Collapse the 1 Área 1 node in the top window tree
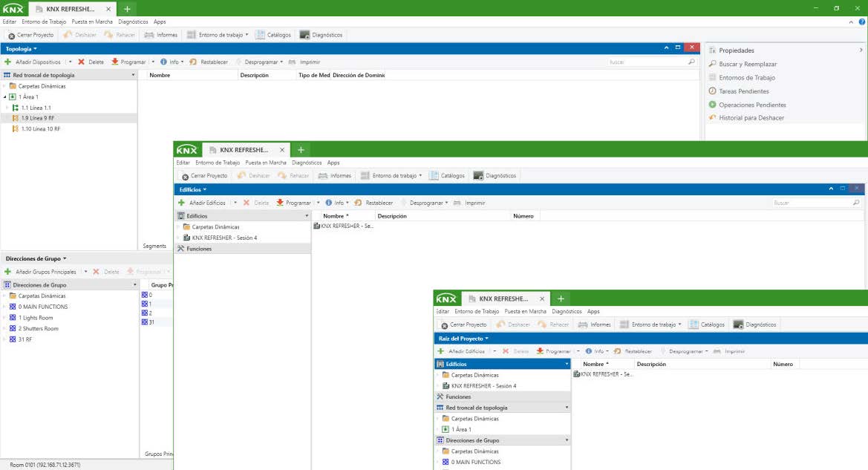Screen dimensions: 868x470 5,97
